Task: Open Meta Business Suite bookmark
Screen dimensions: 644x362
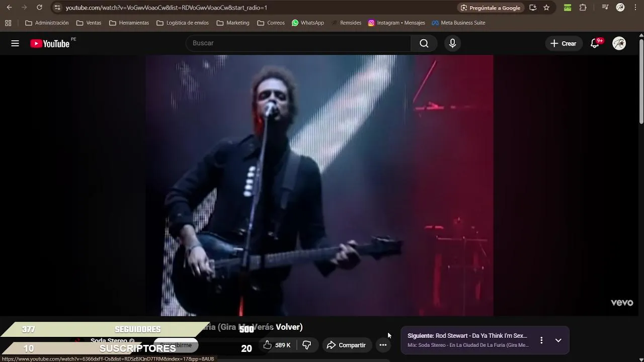Action: [458, 23]
